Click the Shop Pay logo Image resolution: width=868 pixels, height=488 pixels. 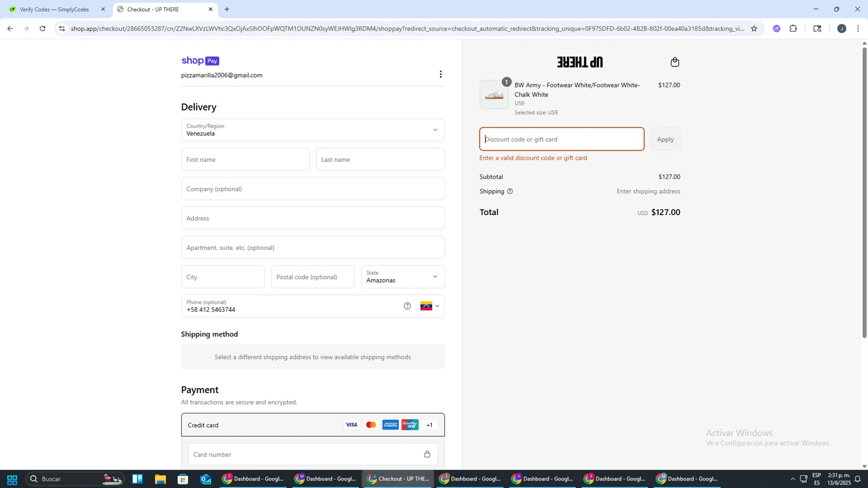[x=200, y=61]
